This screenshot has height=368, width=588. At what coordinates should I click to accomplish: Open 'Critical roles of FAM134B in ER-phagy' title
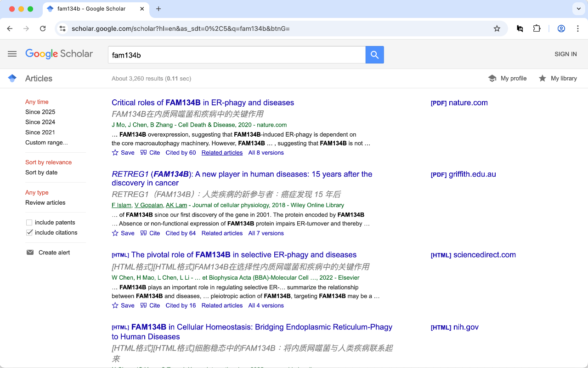(203, 103)
